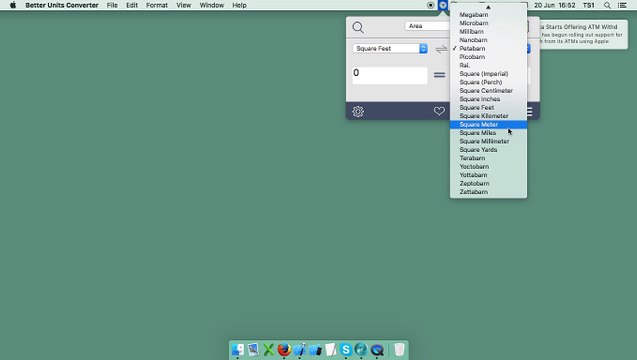The image size is (637, 360).
Task: Open the Area category dropdown
Action: (427, 26)
